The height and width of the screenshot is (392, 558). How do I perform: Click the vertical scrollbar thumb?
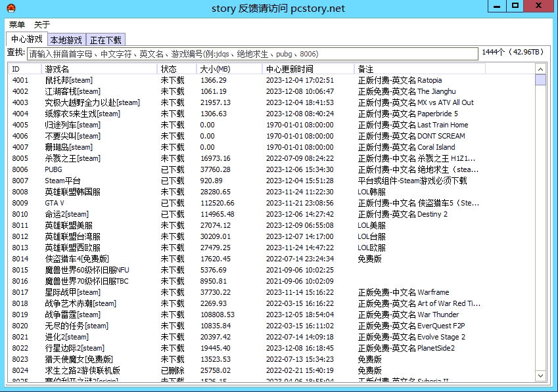[x=540, y=80]
